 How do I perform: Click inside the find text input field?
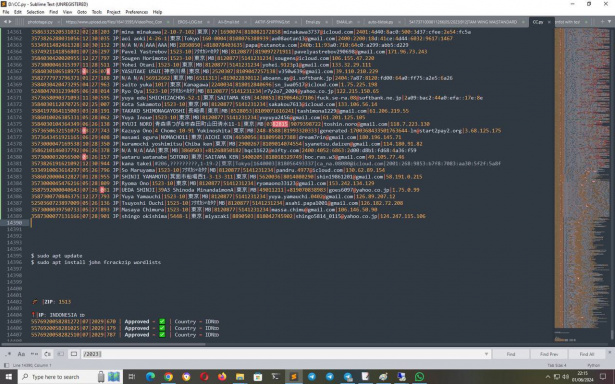pyautogui.click(x=282, y=354)
